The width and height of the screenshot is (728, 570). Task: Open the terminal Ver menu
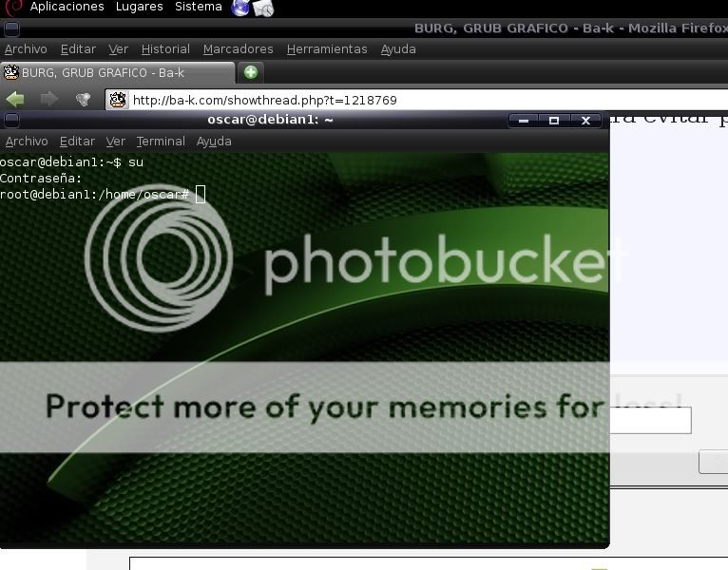click(x=115, y=142)
